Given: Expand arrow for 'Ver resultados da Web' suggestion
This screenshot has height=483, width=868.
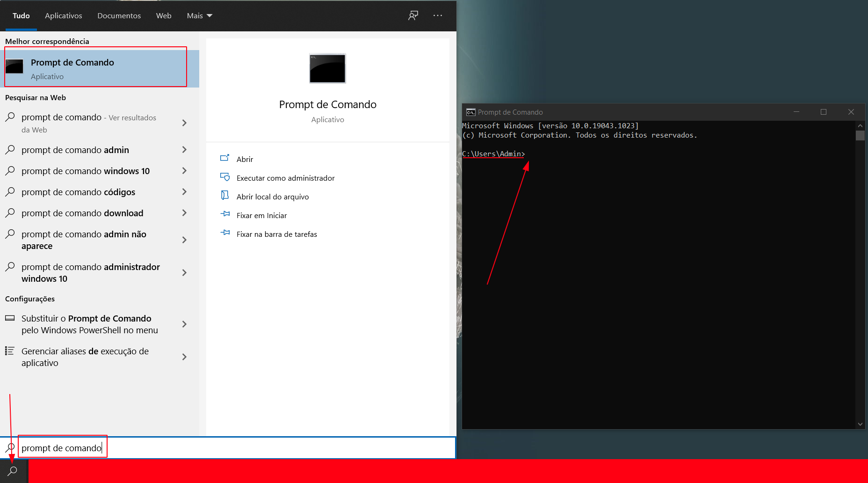Looking at the screenshot, I should 184,123.
